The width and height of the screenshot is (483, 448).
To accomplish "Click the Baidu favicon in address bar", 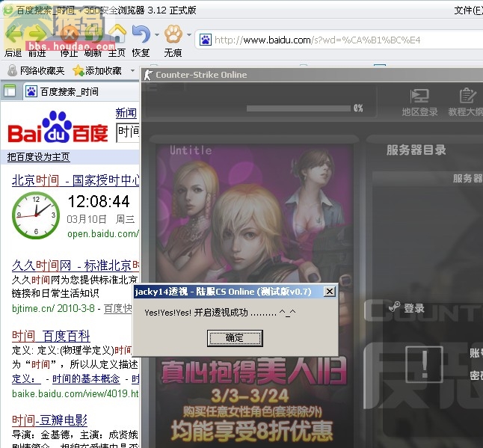I will [x=206, y=40].
